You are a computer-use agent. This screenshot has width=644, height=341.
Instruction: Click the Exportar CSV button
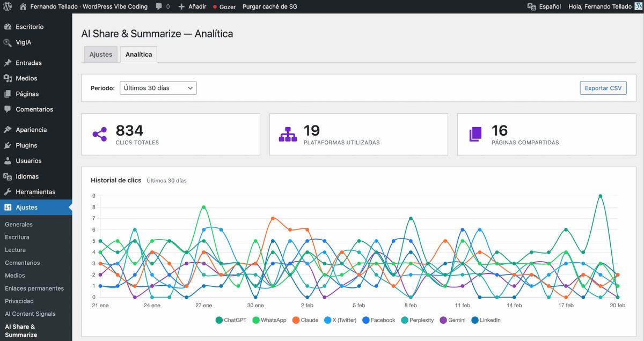pyautogui.click(x=603, y=88)
